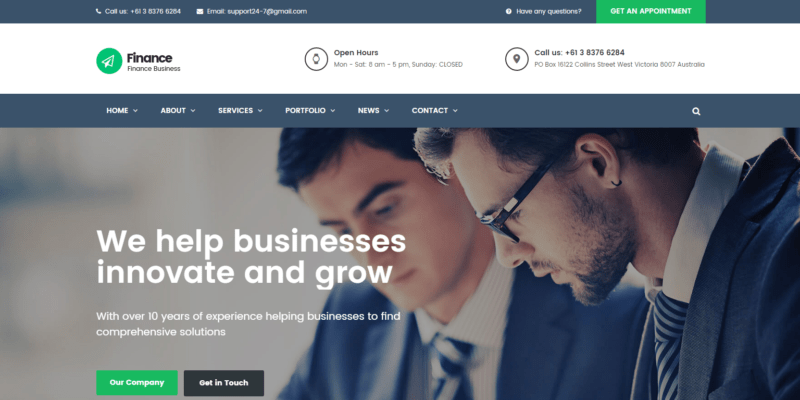Click the location pin icon
Viewport: 800px width, 400px height.
516,59
